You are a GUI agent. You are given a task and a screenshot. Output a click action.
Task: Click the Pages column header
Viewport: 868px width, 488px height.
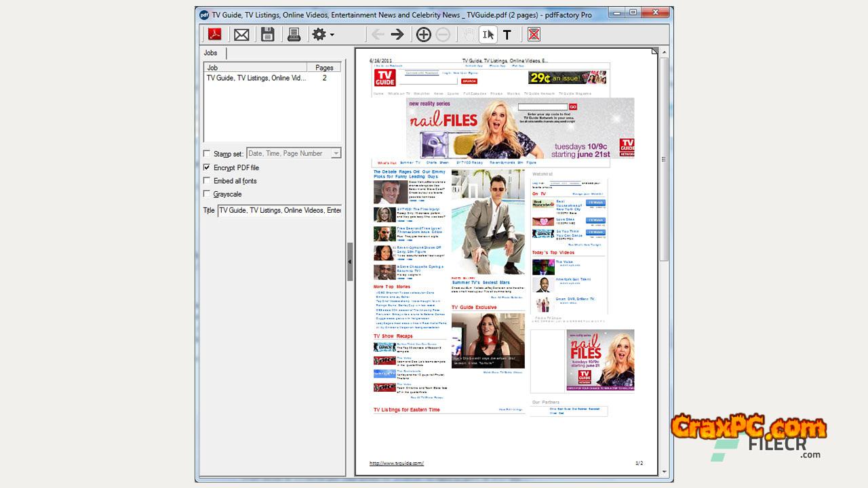[324, 68]
